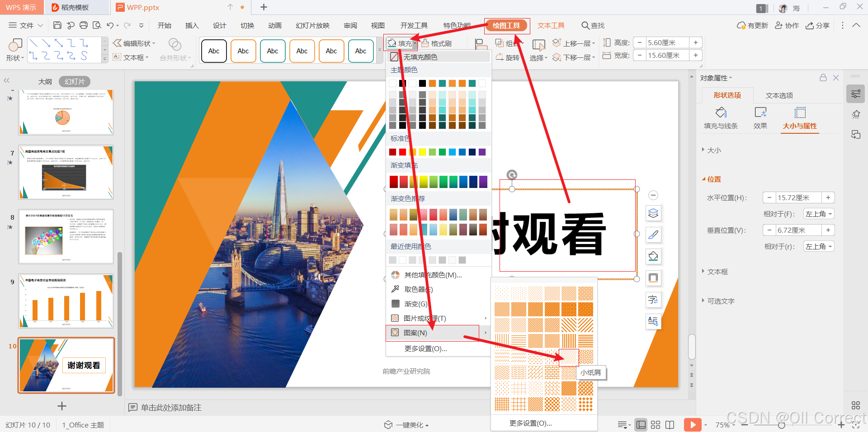The image size is (868, 432).
Task: Open the 形状 shapes gallery button
Action: coord(14,50)
